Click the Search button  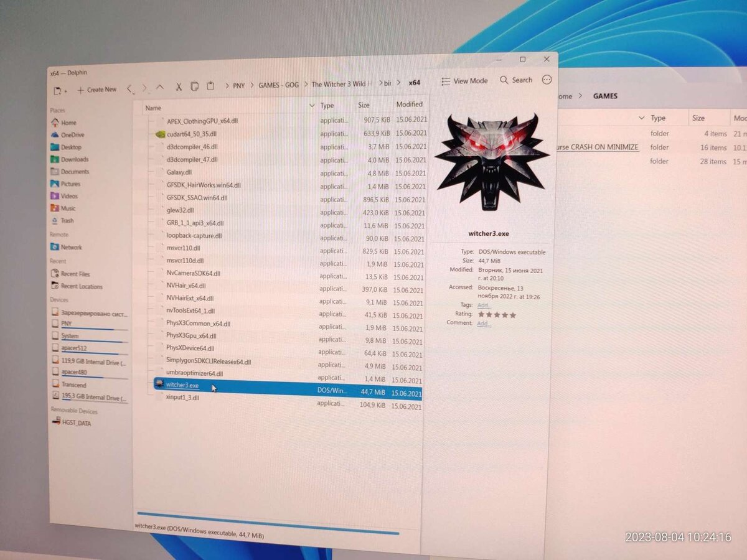click(516, 80)
